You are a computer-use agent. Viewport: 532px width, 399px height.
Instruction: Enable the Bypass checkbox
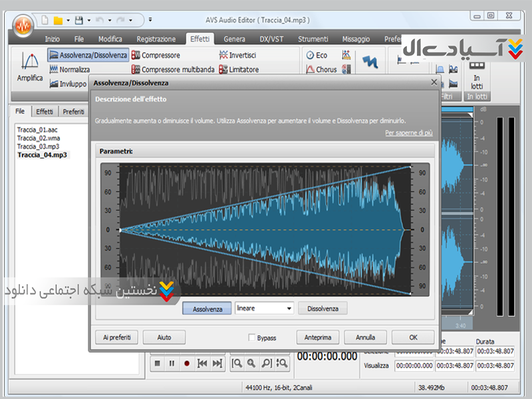(252, 338)
